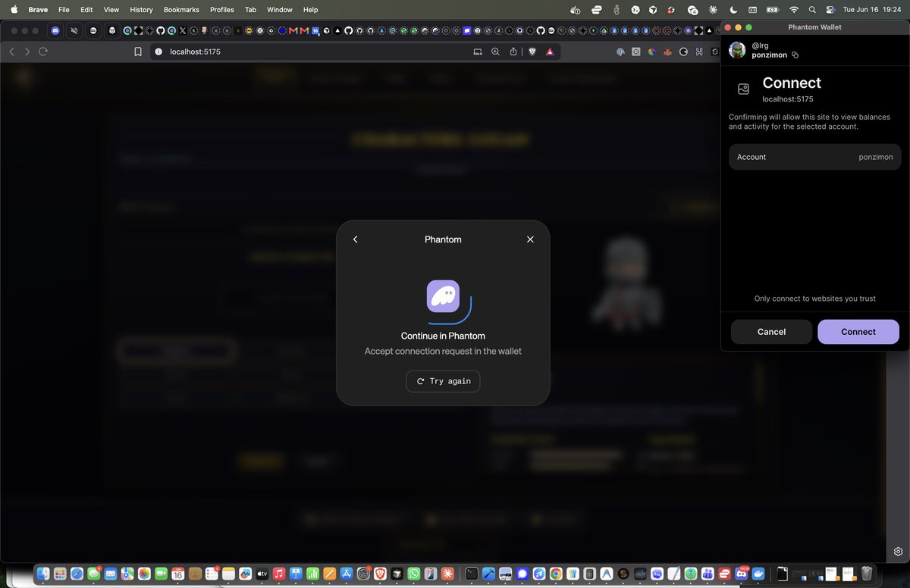Open Trash in the Dock

866,574
